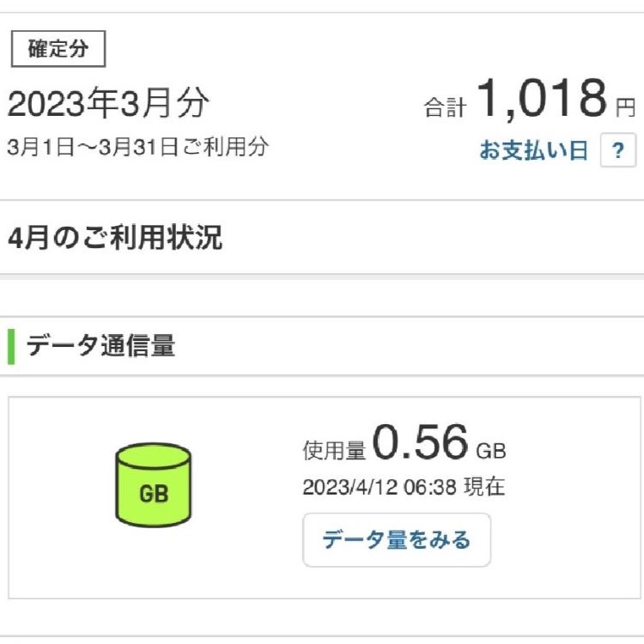This screenshot has width=644, height=644.
Task: Open the question mark help icon
Action: tap(618, 150)
